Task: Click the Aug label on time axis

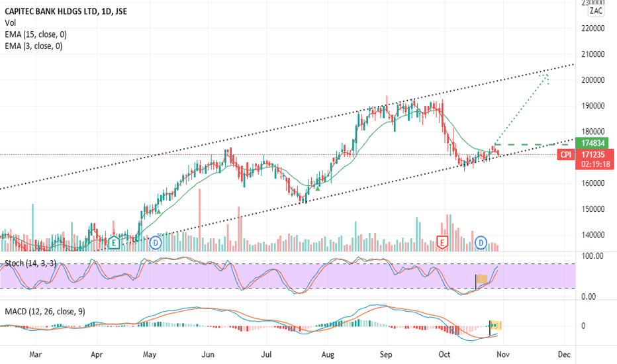Action: (328, 355)
